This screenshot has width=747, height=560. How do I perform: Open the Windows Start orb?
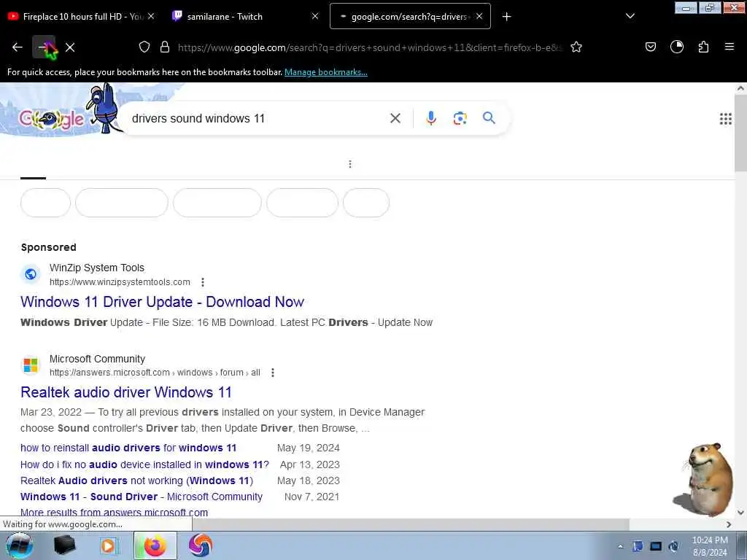(x=20, y=545)
